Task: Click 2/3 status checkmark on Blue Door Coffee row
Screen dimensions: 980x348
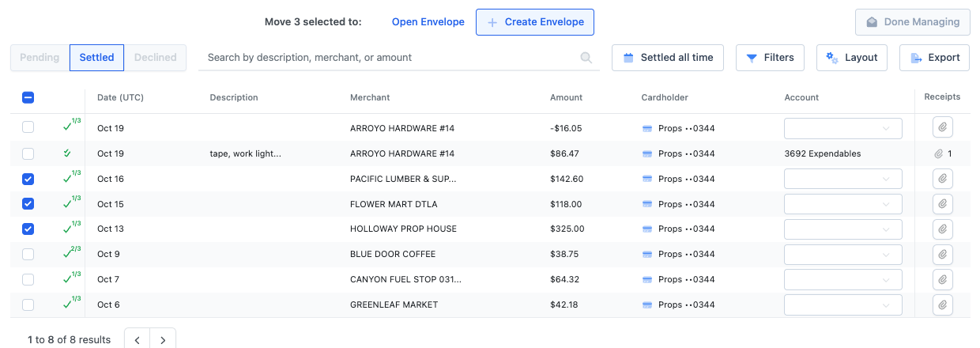Action: (72, 252)
